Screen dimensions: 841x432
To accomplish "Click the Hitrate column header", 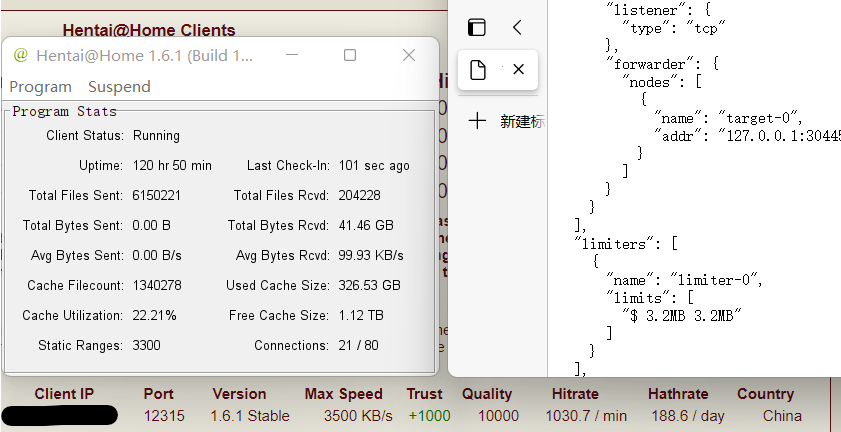I will click(x=575, y=394).
